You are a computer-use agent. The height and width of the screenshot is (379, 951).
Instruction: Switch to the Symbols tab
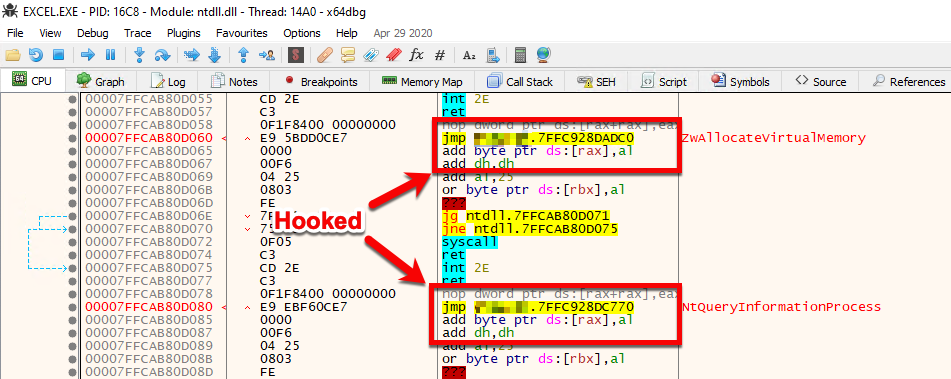(741, 81)
